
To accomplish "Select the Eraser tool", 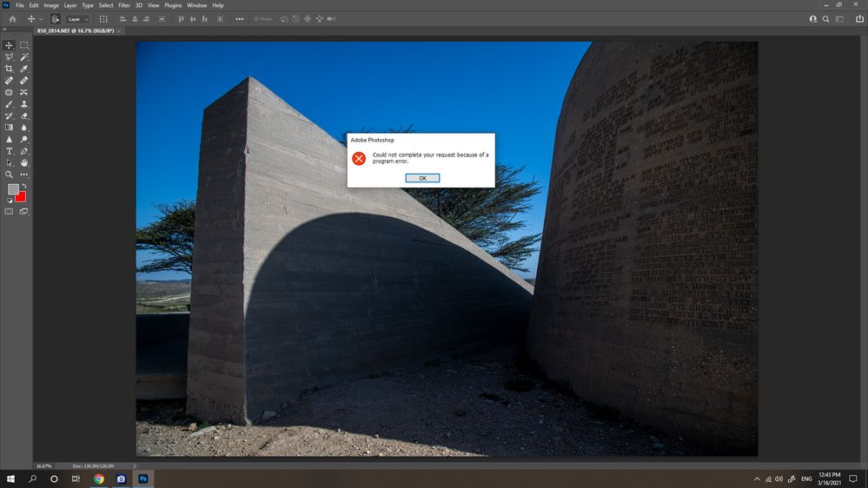I will tap(23, 115).
